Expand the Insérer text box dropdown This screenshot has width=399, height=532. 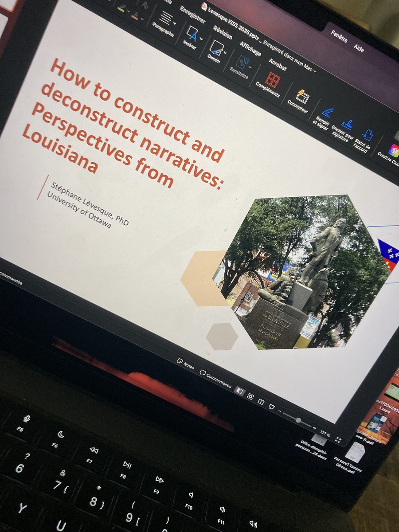[200, 39]
